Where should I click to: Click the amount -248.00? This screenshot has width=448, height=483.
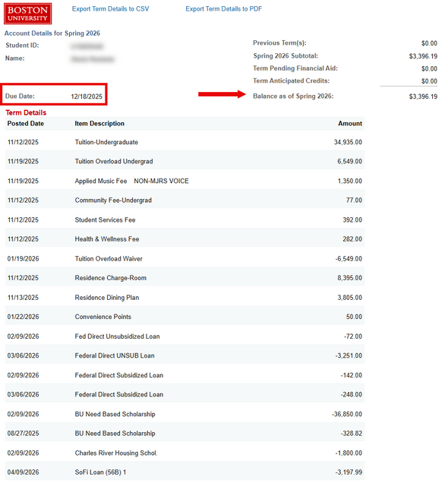click(x=352, y=394)
